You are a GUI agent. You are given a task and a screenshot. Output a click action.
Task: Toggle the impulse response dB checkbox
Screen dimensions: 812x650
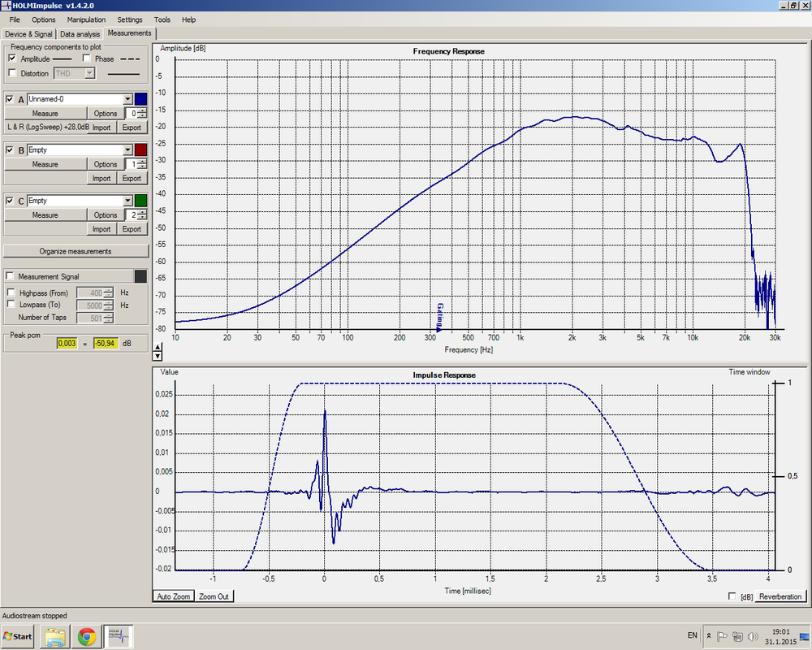pos(732,596)
